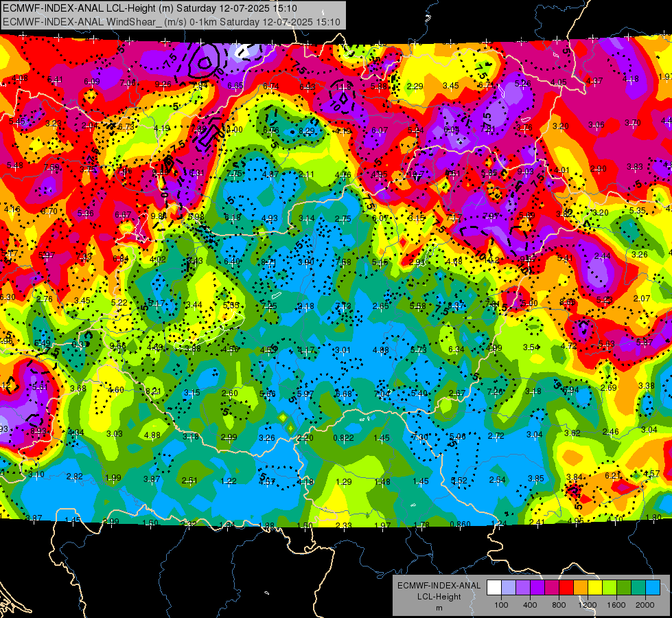Viewport: 672px width, 618px height.
Task: Click the map value 2.11
Action: [x=306, y=174]
